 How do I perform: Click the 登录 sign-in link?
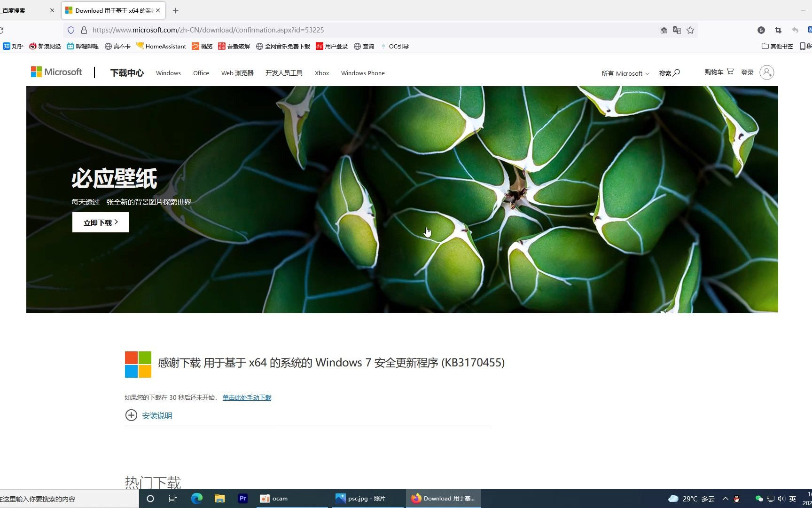[x=747, y=72]
